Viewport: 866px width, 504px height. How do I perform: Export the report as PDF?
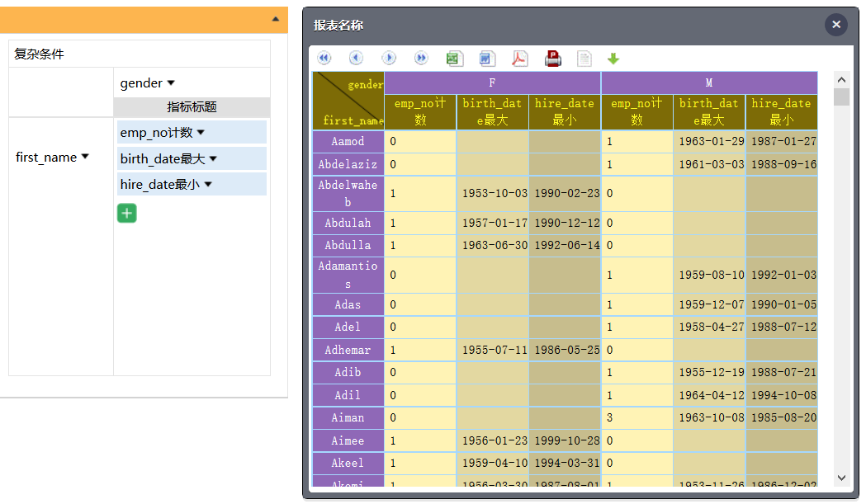(x=519, y=59)
